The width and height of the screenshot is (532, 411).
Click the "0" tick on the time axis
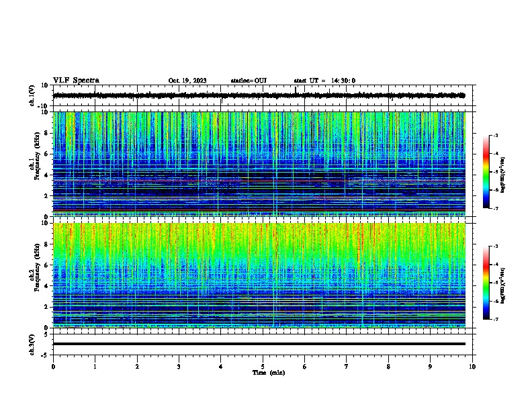[53, 367]
